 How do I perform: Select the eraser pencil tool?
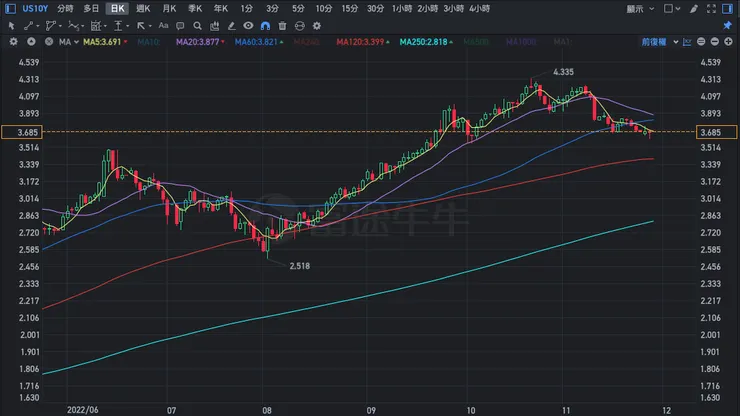pos(231,26)
